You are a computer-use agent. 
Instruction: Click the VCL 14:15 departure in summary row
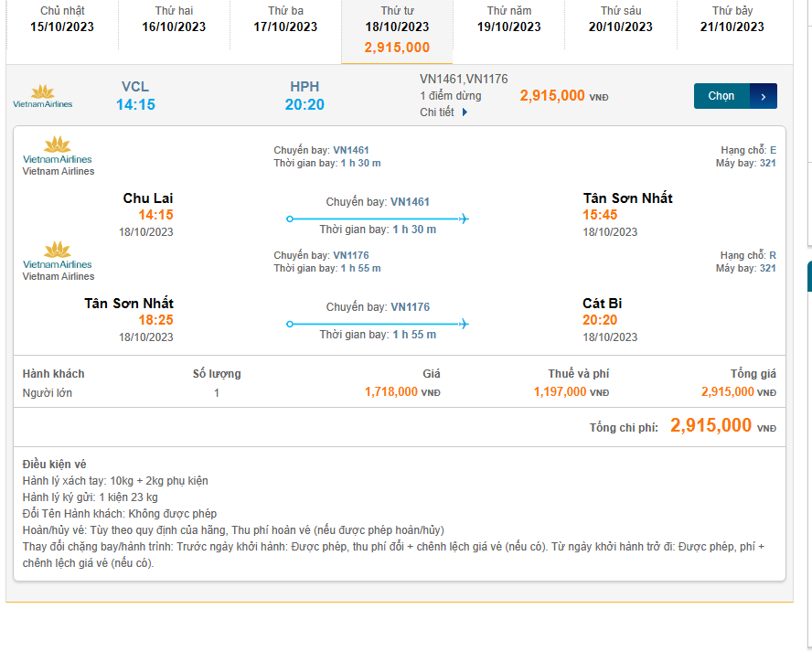[135, 96]
